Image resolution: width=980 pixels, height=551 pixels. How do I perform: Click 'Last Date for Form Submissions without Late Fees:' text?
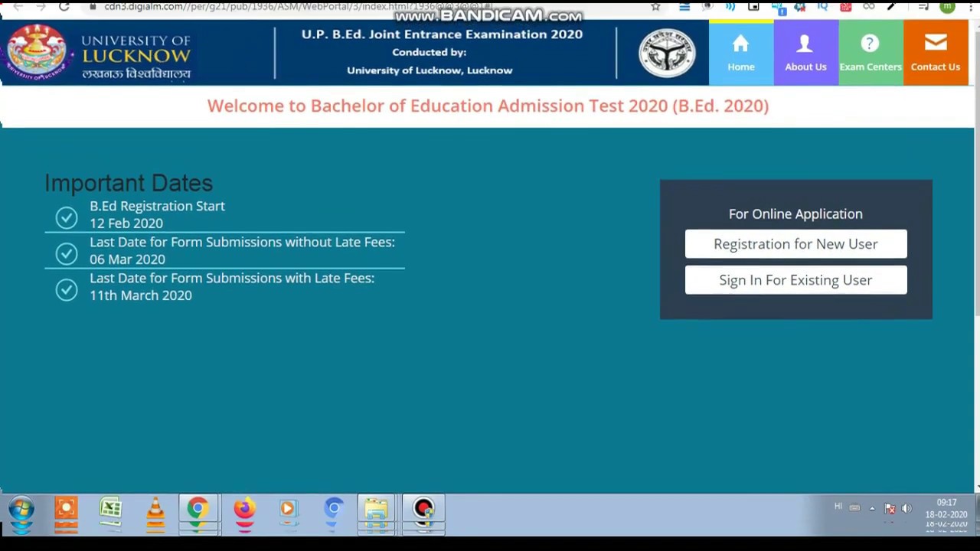click(242, 242)
